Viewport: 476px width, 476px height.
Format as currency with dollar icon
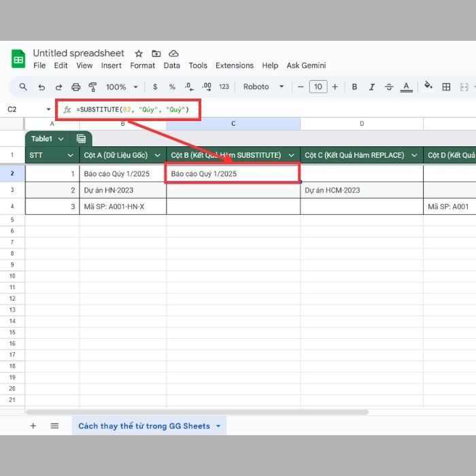pyautogui.click(x=155, y=87)
